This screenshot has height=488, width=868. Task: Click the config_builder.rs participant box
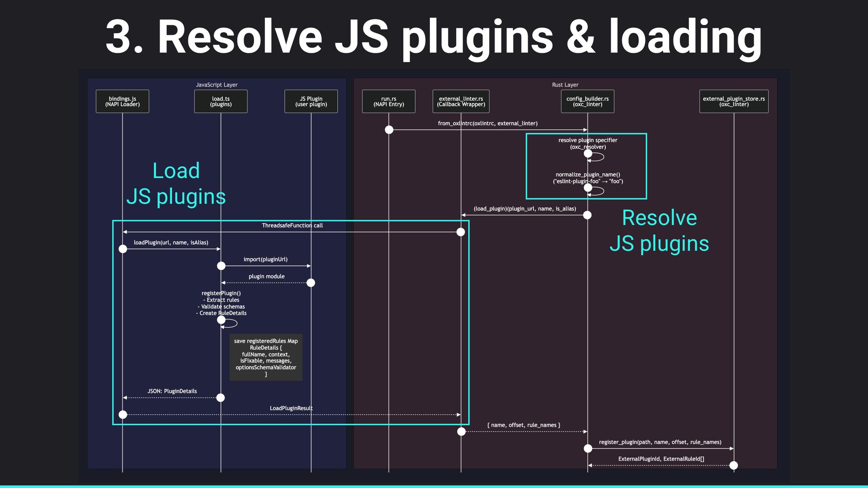[x=587, y=101]
